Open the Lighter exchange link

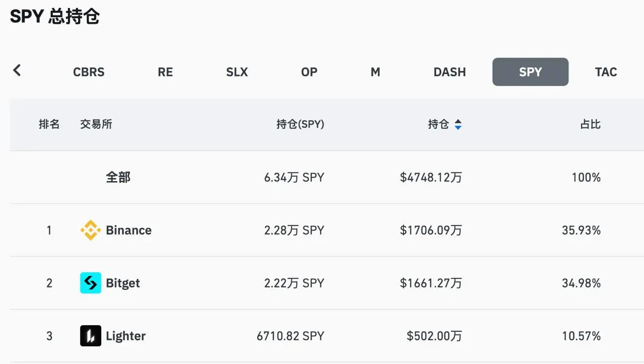tap(126, 336)
